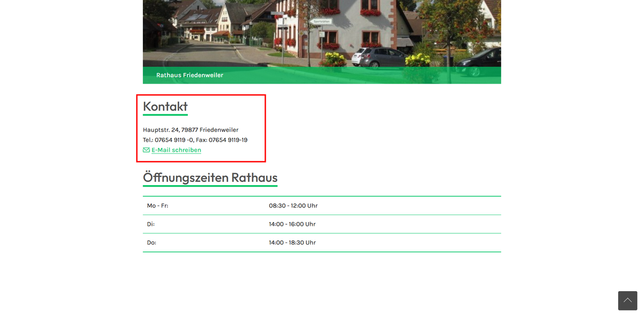This screenshot has width=644, height=317.
Task: Select the Öffnungszeiten Rathaus heading
Action: 210,178
